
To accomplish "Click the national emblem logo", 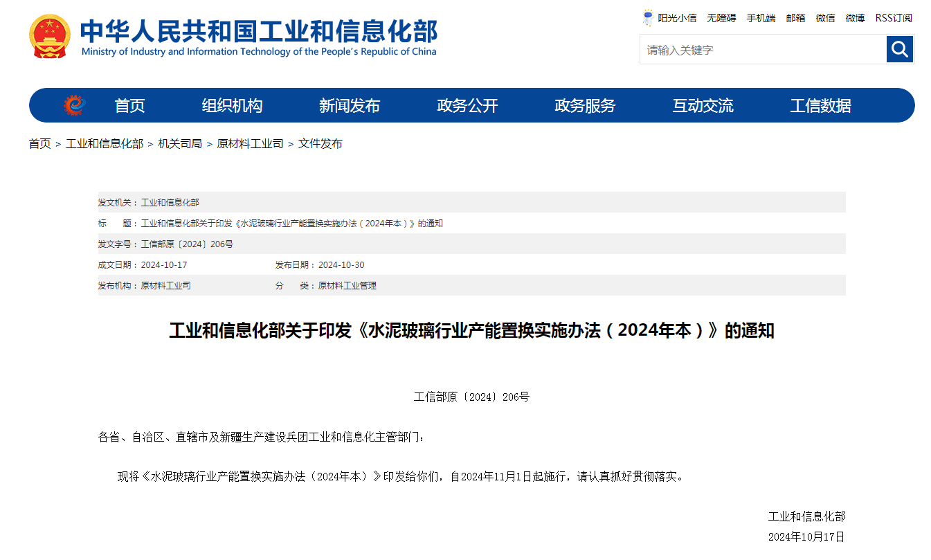I will [50, 36].
